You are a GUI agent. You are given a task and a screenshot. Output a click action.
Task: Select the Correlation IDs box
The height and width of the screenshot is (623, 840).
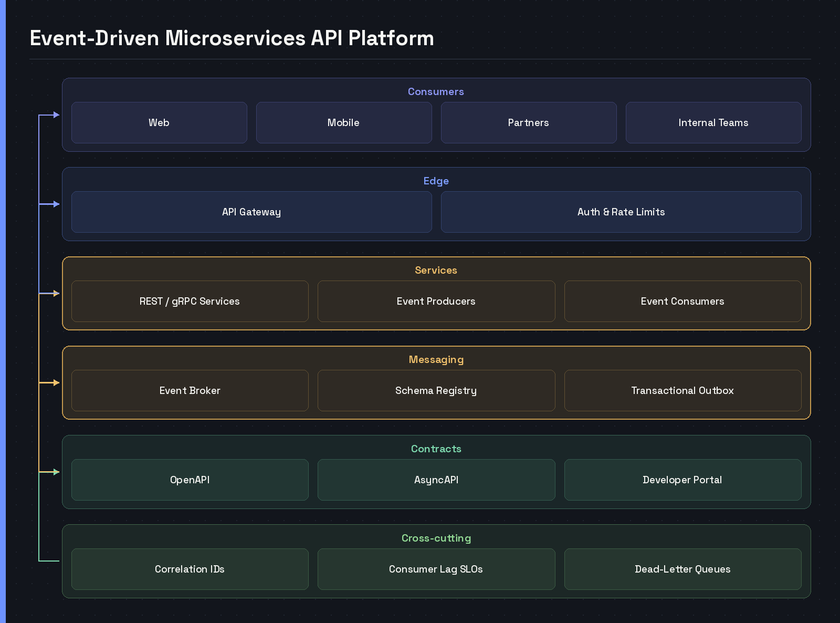point(190,569)
